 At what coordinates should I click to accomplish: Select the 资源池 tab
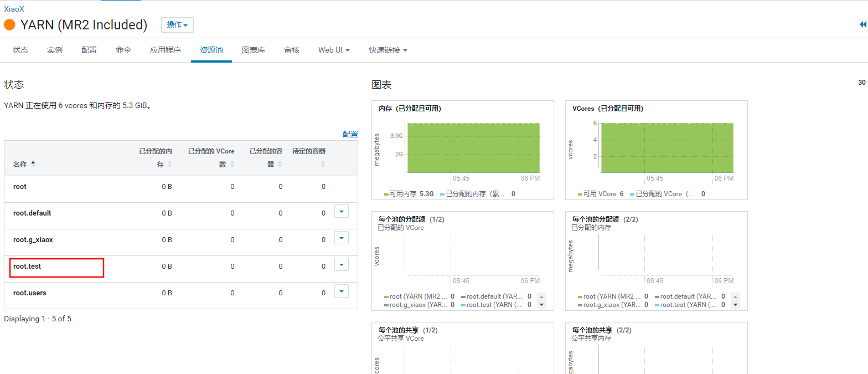pos(211,50)
